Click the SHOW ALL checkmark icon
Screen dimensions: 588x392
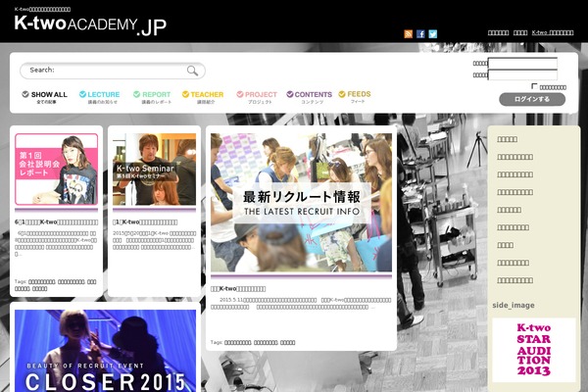(x=25, y=94)
